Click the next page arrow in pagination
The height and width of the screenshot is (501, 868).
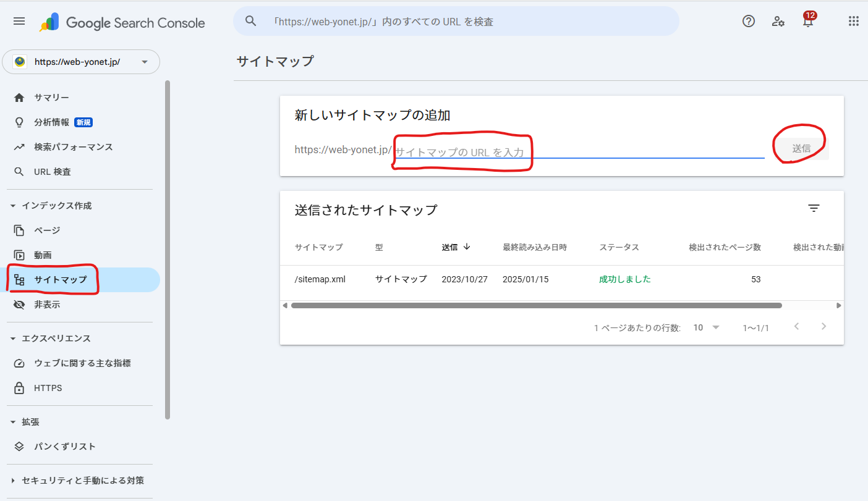pyautogui.click(x=823, y=327)
